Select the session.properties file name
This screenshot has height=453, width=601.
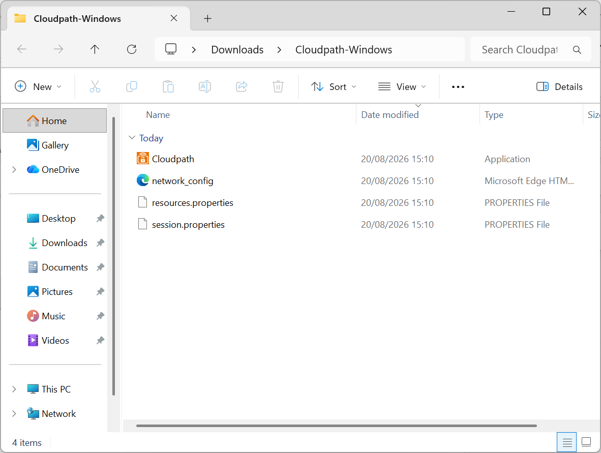pos(188,224)
